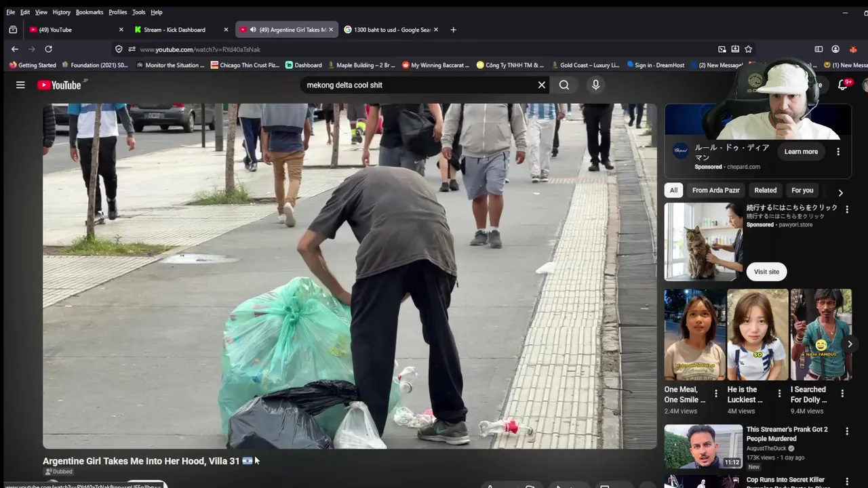Close the first YouTube tab
The height and width of the screenshot is (488, 868).
(x=121, y=30)
